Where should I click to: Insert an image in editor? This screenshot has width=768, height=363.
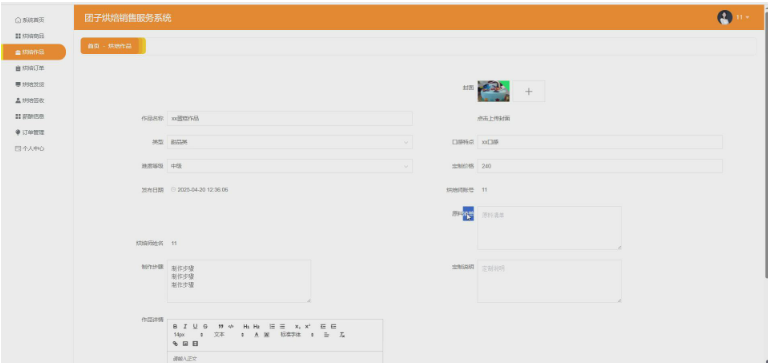point(185,344)
